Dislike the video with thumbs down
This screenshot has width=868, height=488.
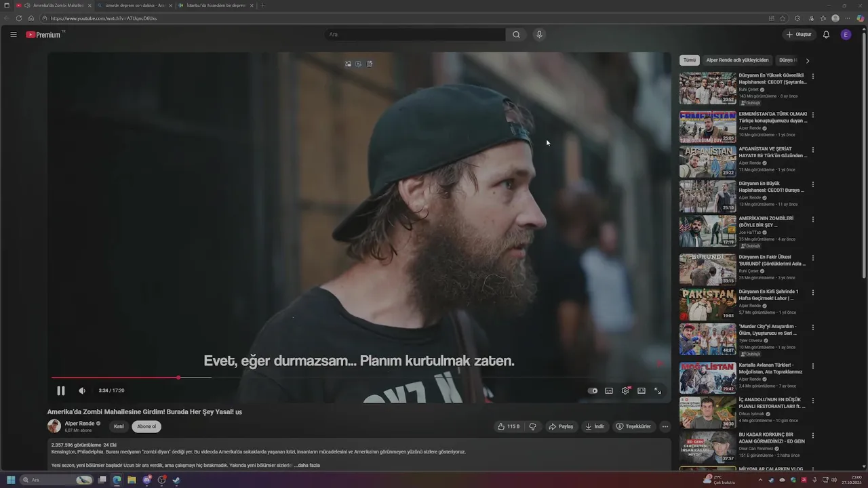coord(532,426)
